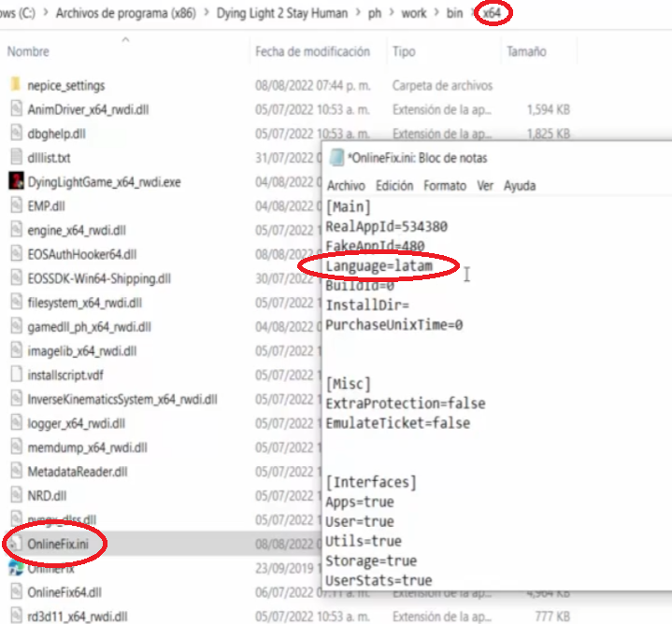This screenshot has height=624, width=672.
Task: Sort files by Tipo column header
Action: [x=404, y=51]
